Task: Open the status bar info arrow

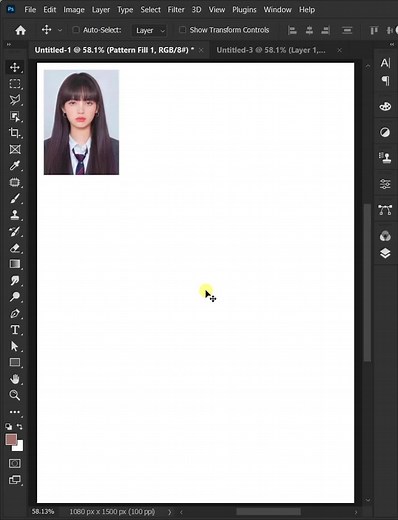Action: [169, 512]
